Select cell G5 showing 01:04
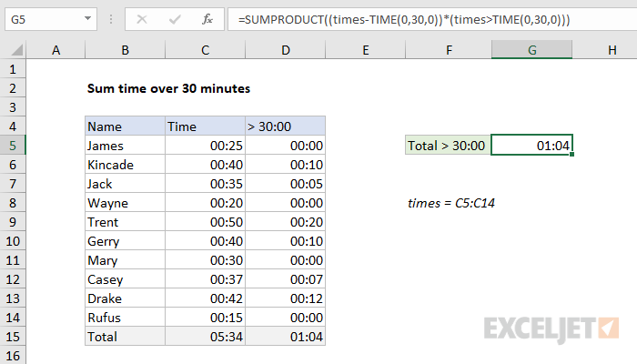The height and width of the screenshot is (364, 637). 531,146
